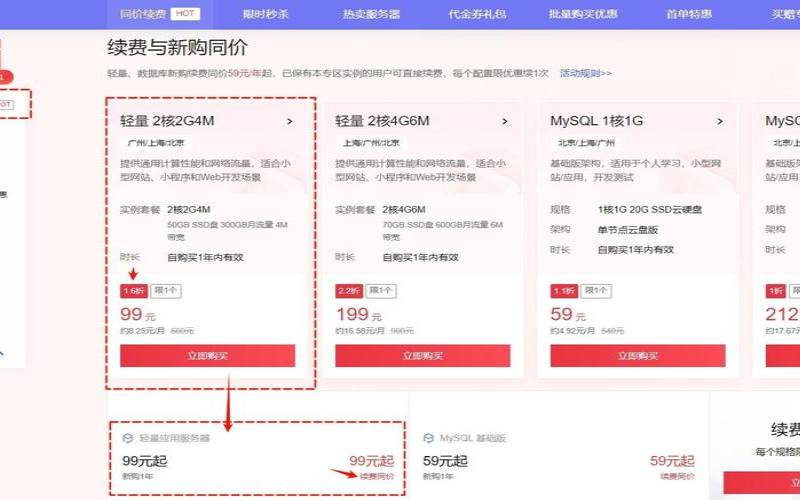Click the cube icon beside MySQL 基础版

[x=429, y=438]
